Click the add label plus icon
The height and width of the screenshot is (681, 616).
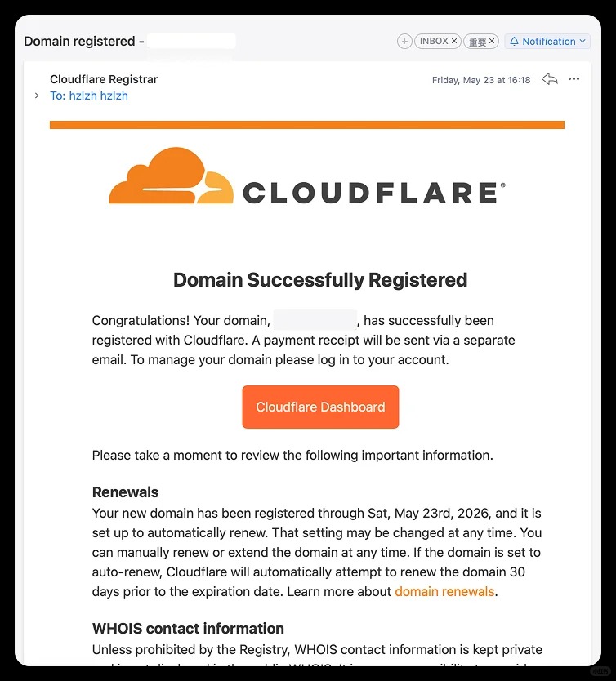click(x=404, y=42)
